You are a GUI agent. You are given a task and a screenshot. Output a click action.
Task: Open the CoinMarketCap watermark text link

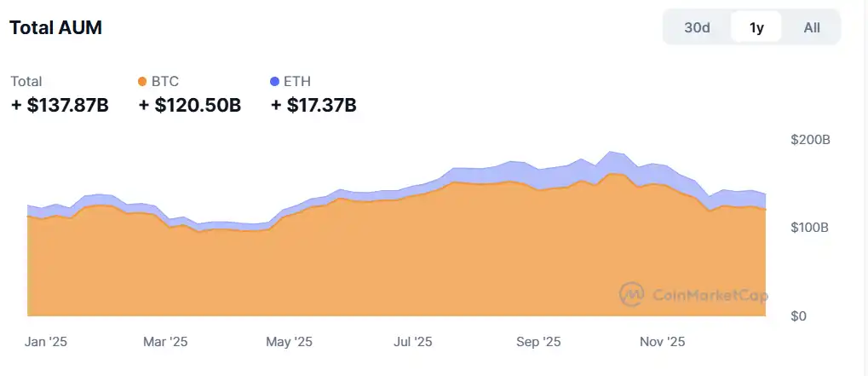point(710,296)
